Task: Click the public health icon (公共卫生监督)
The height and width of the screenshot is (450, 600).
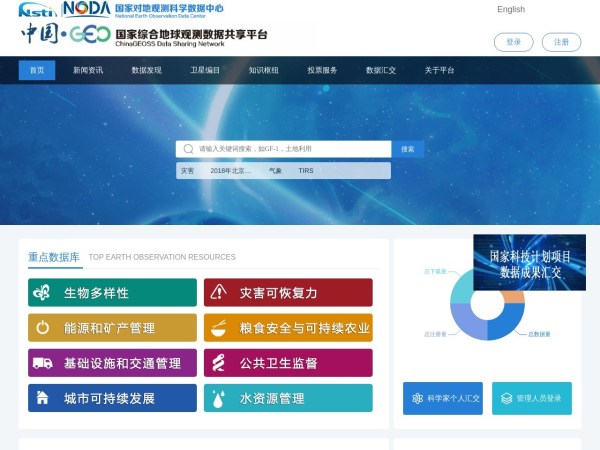Action: [x=218, y=363]
